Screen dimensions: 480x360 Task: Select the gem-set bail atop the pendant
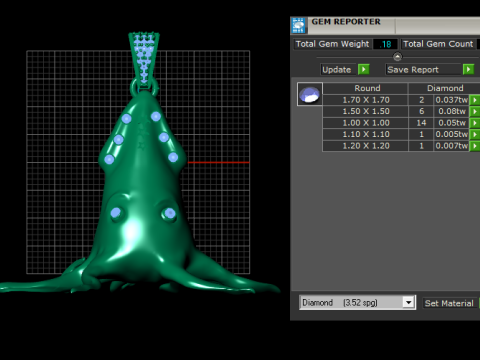point(144,59)
